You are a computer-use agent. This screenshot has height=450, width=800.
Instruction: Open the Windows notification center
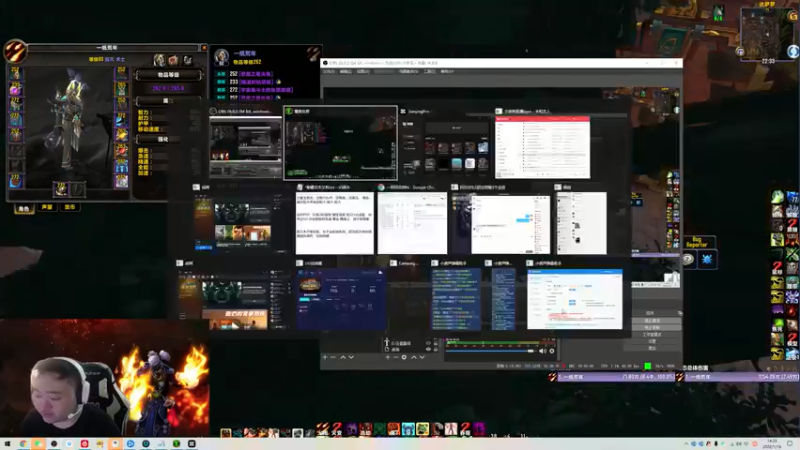[x=791, y=444]
